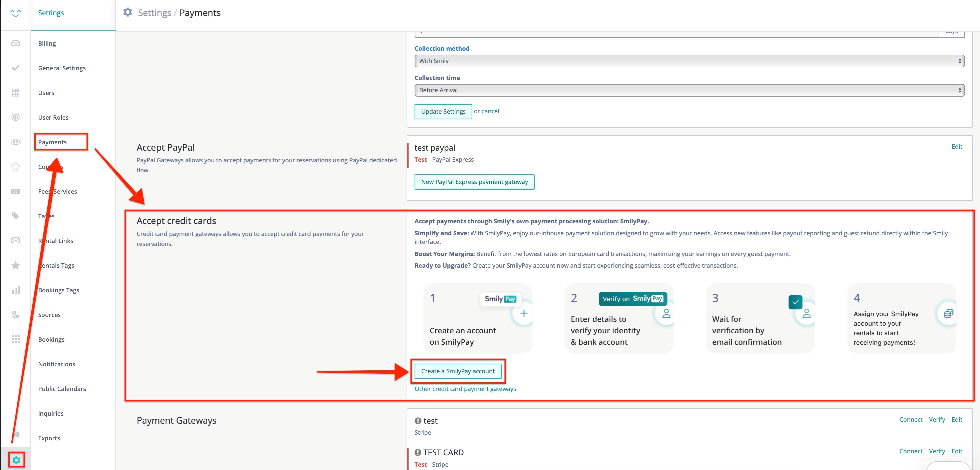The height and width of the screenshot is (470, 980).
Task: Click Connect for TEST CARD gateway
Action: coord(911,451)
